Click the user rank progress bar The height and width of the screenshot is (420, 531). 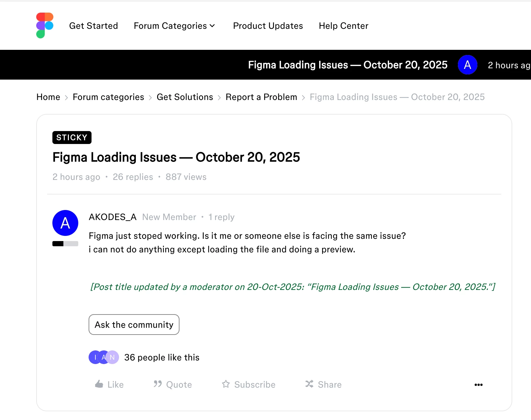65,244
